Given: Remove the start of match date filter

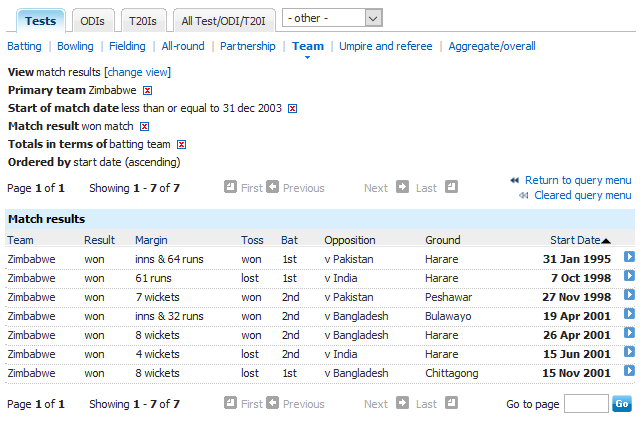Looking at the screenshot, I should pos(293,109).
